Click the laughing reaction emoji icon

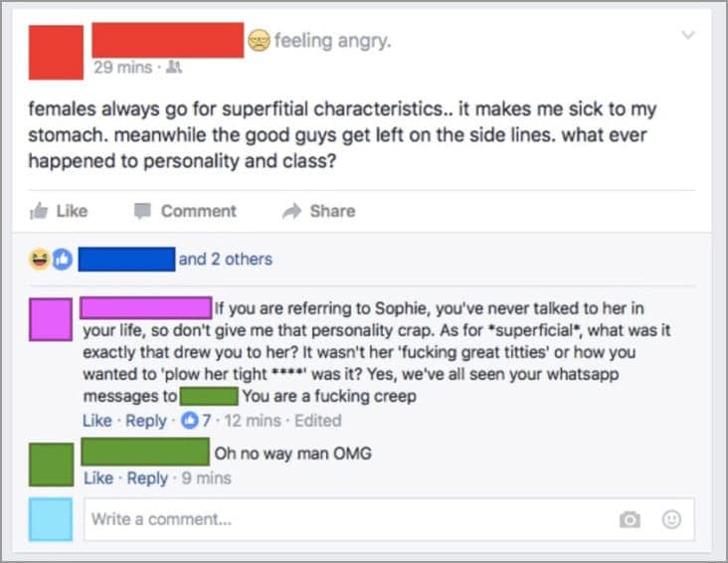[x=41, y=260]
